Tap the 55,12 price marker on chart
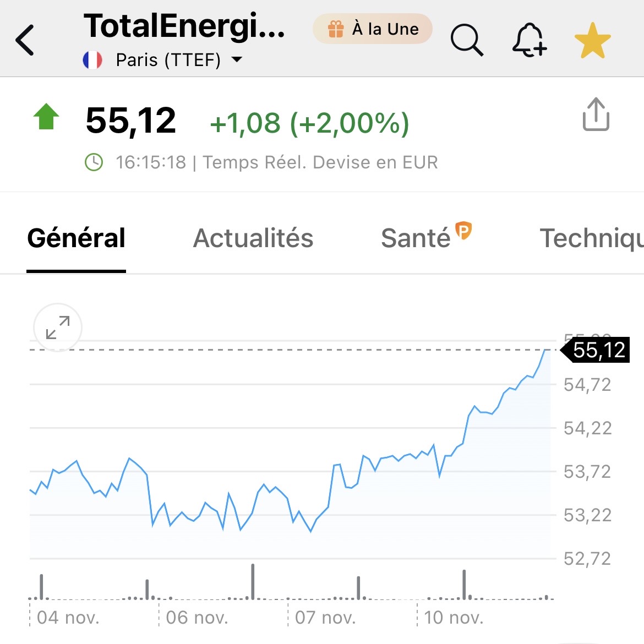The width and height of the screenshot is (644, 644). tap(597, 350)
